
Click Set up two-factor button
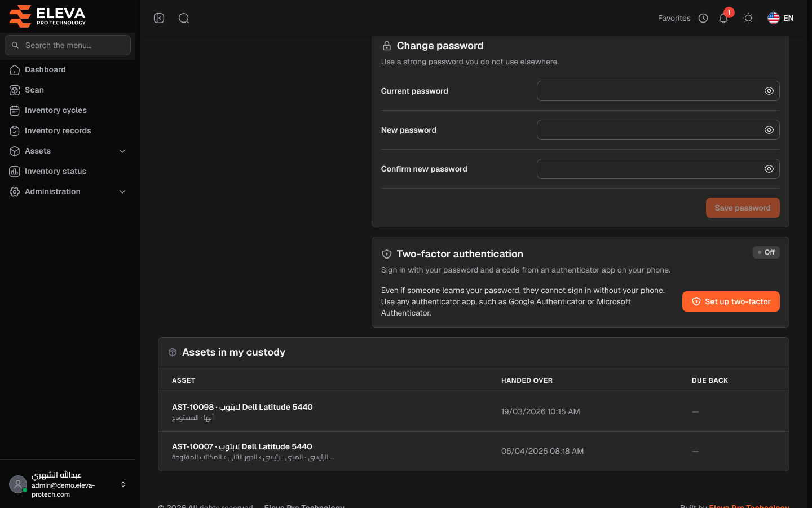pyautogui.click(x=731, y=301)
